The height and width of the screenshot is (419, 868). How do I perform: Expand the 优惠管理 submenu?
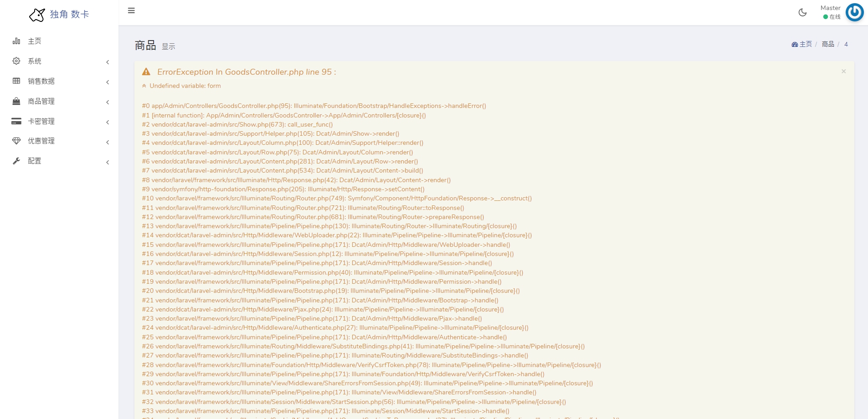pos(108,142)
